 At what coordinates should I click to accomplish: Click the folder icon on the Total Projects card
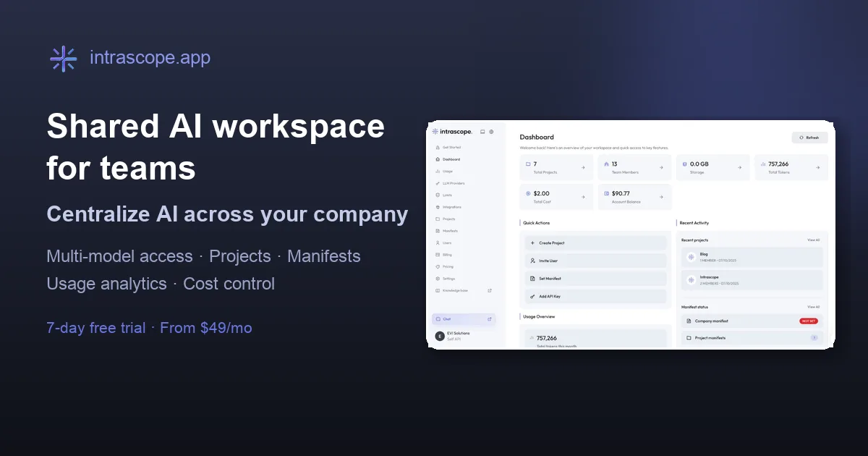point(528,164)
